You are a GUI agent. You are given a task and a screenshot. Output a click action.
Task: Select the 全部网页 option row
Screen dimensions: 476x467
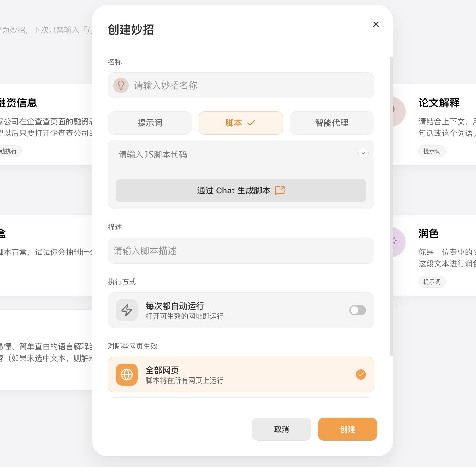pos(241,375)
